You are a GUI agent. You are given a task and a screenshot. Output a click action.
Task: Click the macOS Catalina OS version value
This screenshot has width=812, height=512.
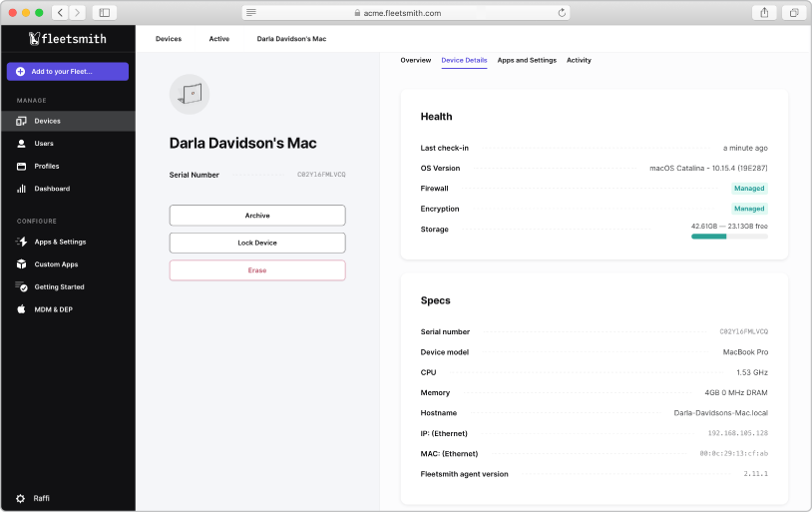point(708,169)
